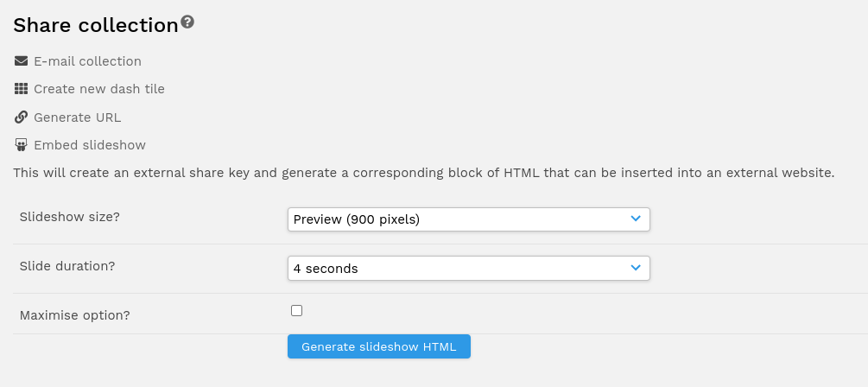The height and width of the screenshot is (387, 868).
Task: Open the E-mail collection link
Action: (x=87, y=61)
